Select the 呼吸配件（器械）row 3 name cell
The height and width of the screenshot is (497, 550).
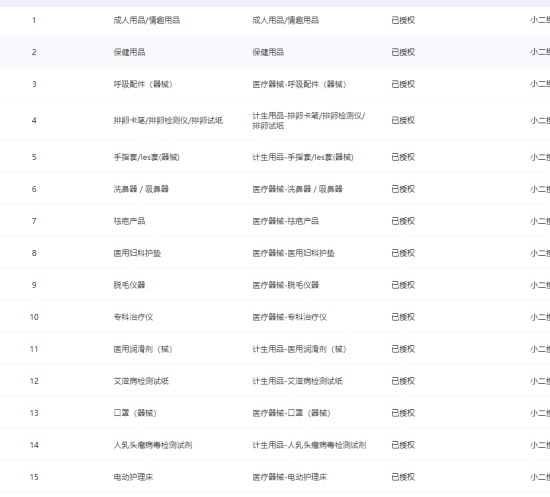coord(143,84)
